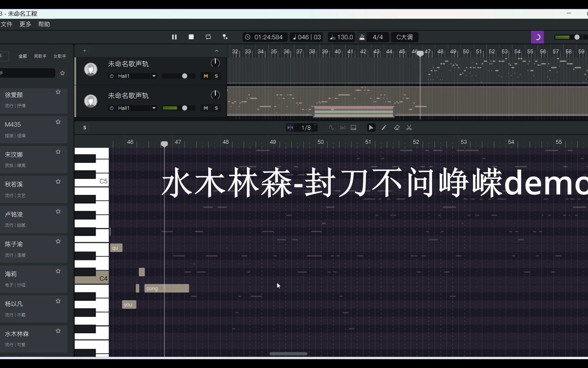588x368 pixels.
Task: Click the clock time display 01:24:584
Action: click(x=265, y=37)
